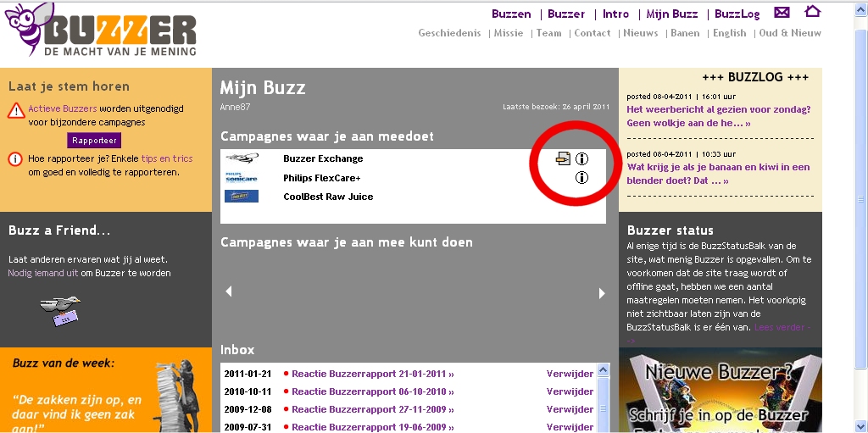Click info icon for Philips FlexCare+
Image resolution: width=868 pixels, height=433 pixels.
[581, 178]
